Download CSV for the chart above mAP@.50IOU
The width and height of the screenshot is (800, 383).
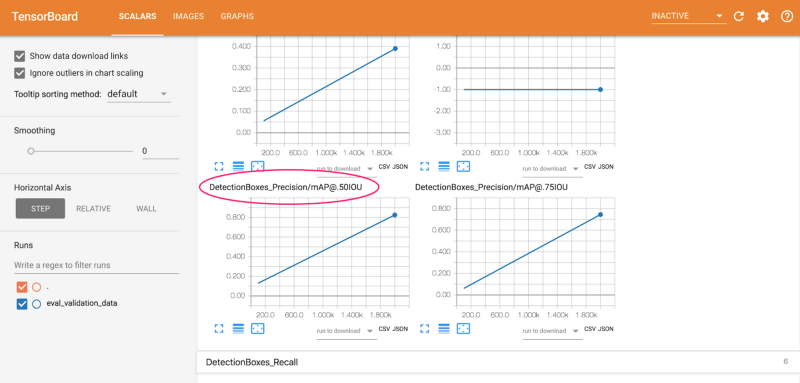point(384,167)
